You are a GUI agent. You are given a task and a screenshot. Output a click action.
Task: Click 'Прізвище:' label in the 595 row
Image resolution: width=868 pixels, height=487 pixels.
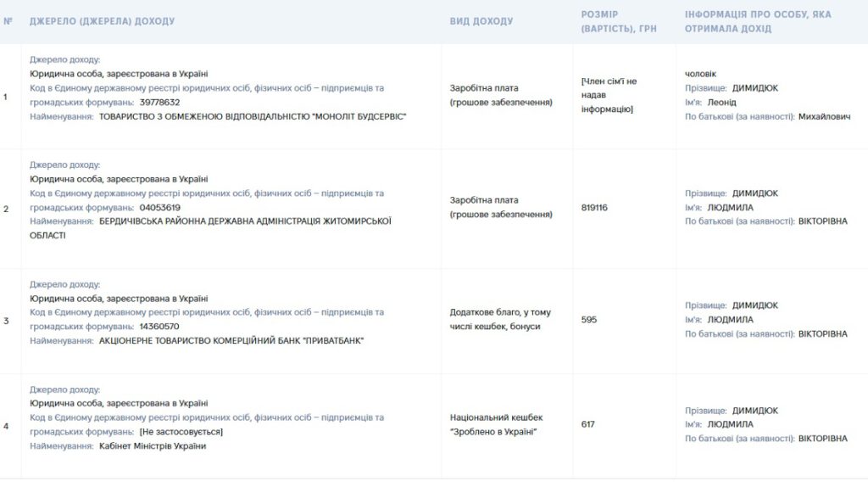[706, 305]
